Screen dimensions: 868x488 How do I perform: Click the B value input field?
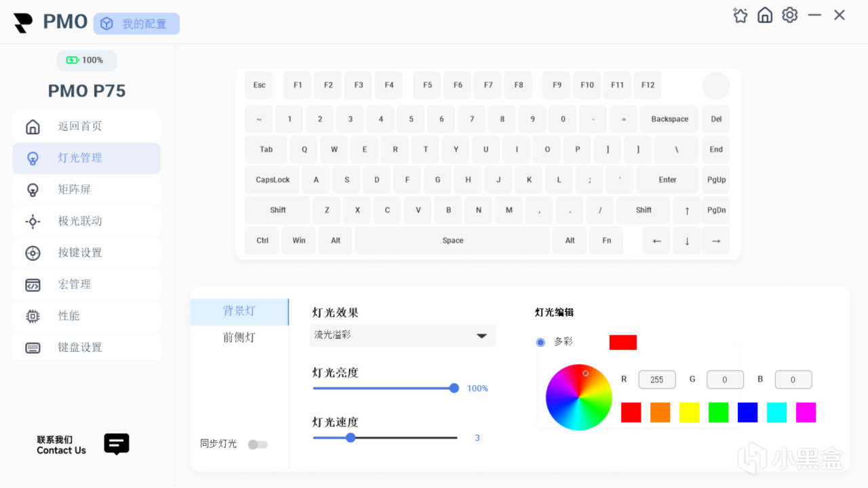coord(793,380)
